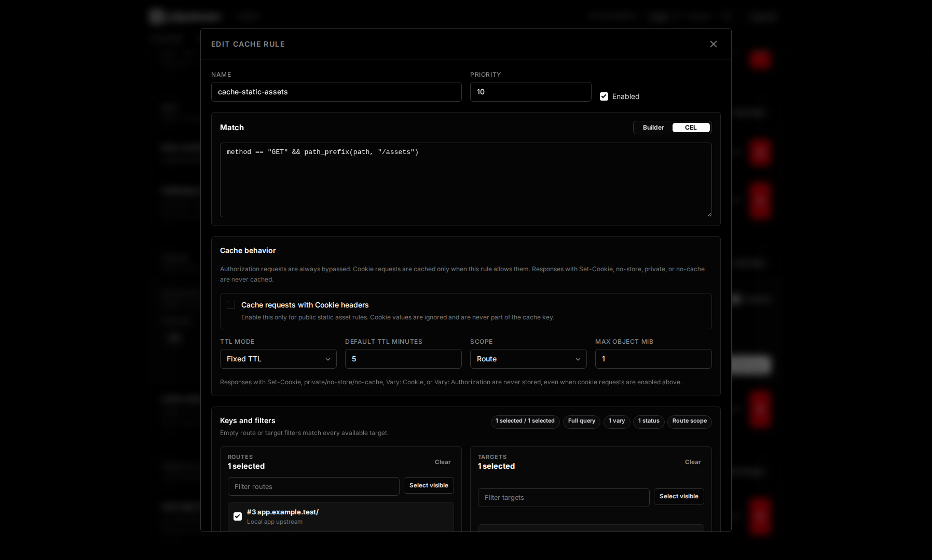
Task: Click the Filter targets search box
Action: pyautogui.click(x=564, y=497)
